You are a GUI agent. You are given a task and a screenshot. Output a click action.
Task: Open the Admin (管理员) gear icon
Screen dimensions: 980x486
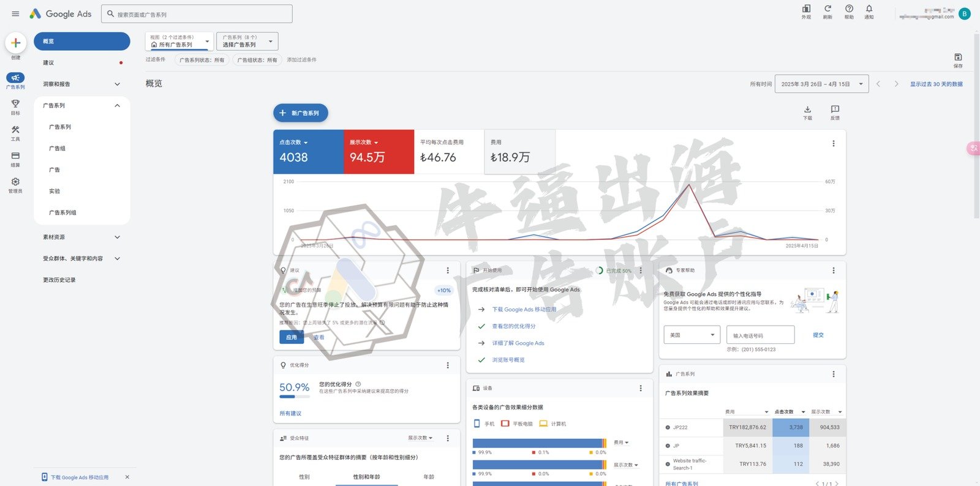[x=15, y=184]
